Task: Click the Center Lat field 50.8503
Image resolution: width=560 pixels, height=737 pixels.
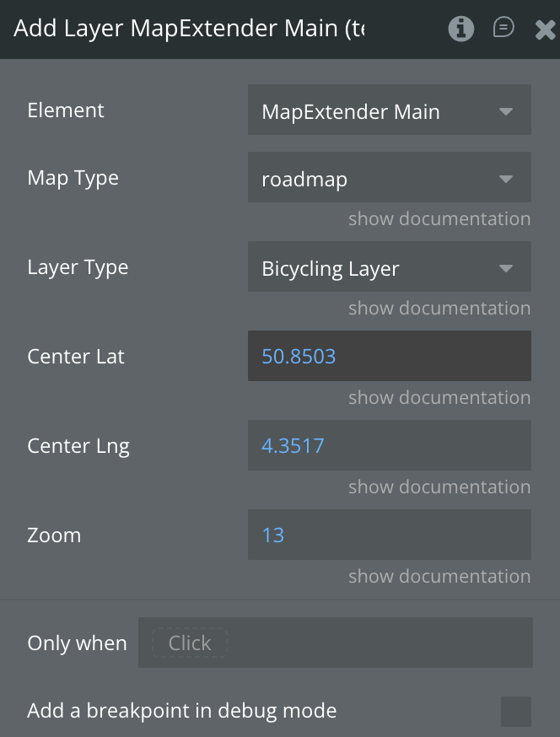Action: click(x=389, y=356)
